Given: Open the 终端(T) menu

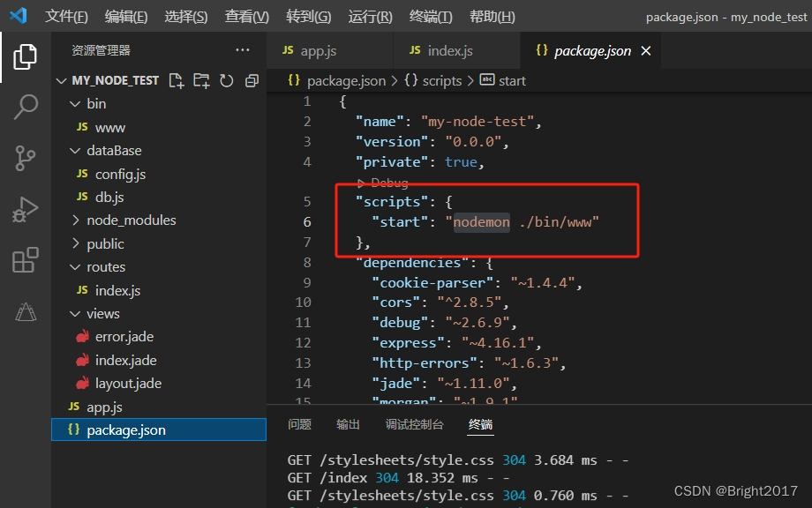Looking at the screenshot, I should click(431, 17).
